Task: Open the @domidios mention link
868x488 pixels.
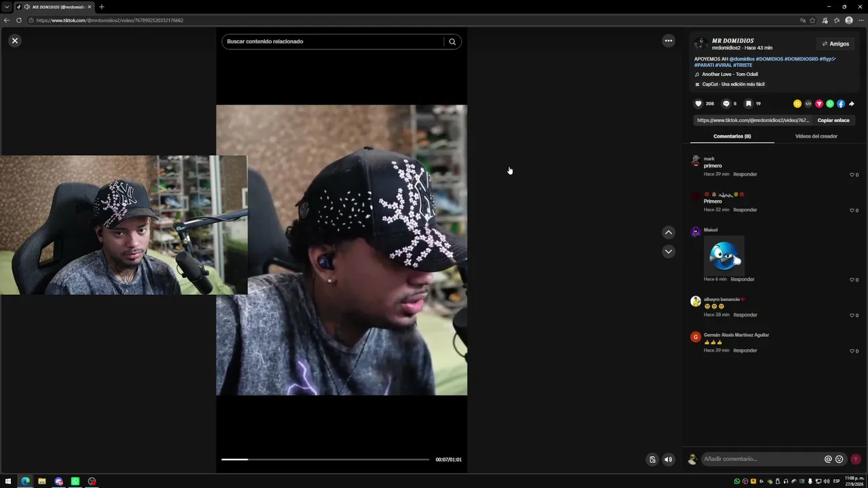Action: click(x=742, y=59)
